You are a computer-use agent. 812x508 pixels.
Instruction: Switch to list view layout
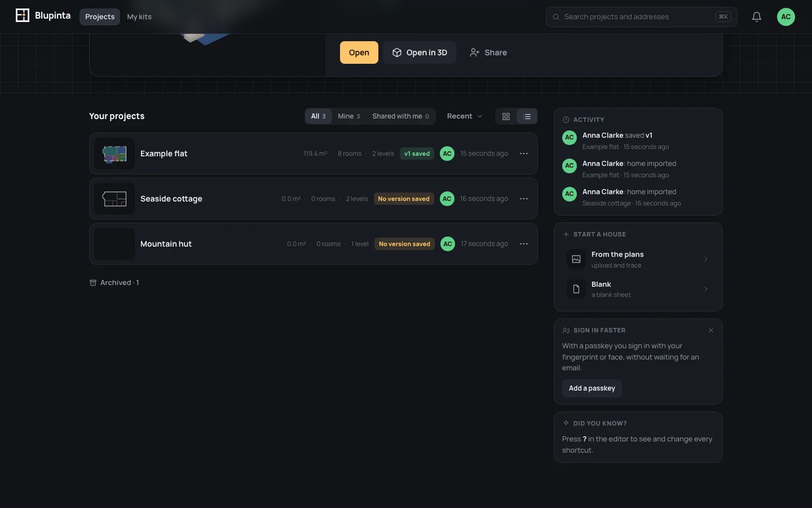[527, 116]
